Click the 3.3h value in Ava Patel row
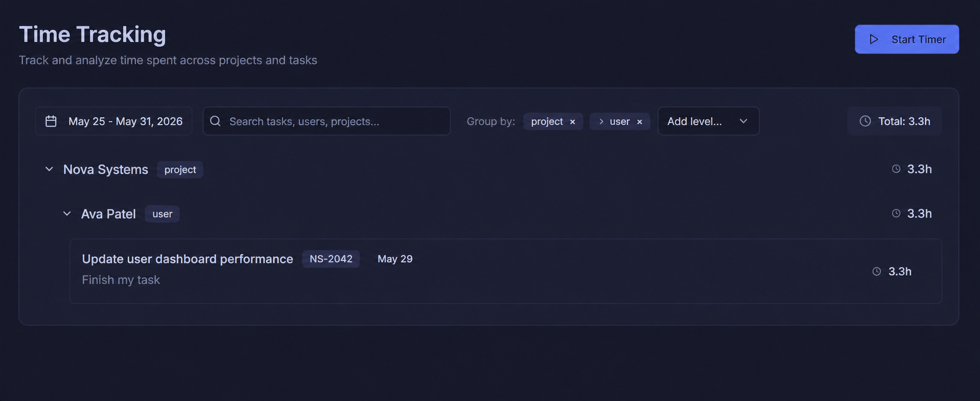 pyautogui.click(x=919, y=213)
